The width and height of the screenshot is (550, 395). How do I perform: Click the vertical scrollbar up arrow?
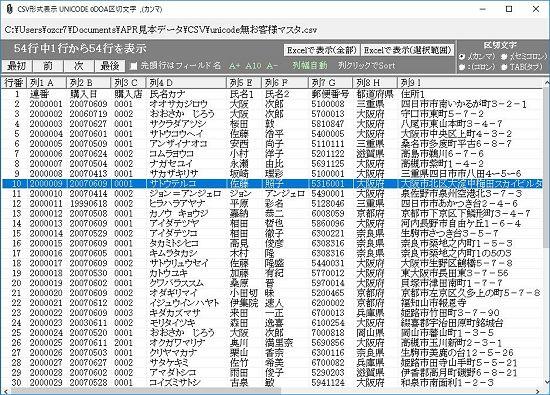546,83
